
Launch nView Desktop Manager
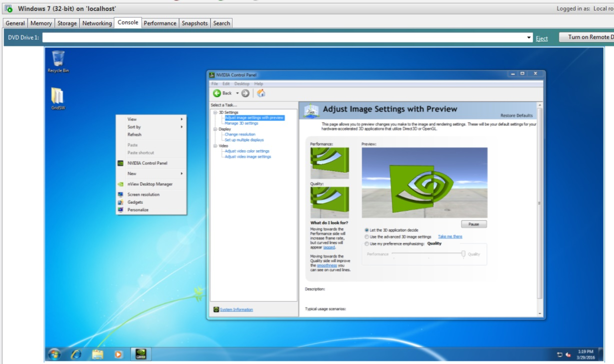[150, 184]
